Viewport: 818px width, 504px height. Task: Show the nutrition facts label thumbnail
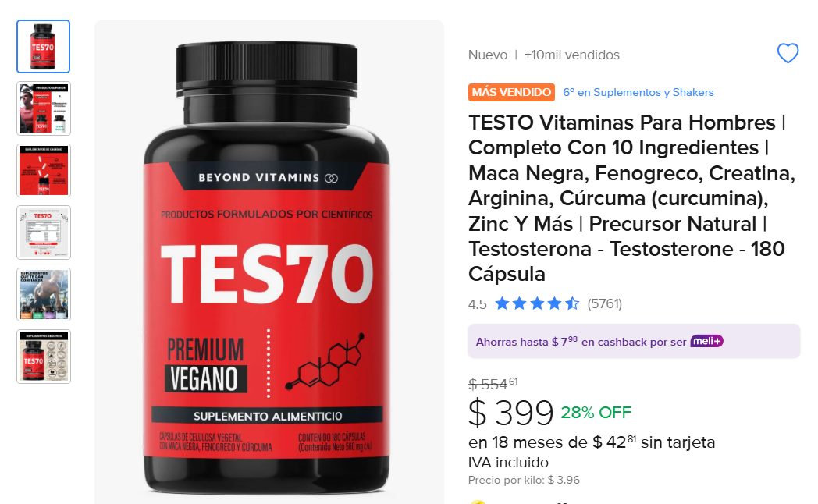click(x=43, y=232)
